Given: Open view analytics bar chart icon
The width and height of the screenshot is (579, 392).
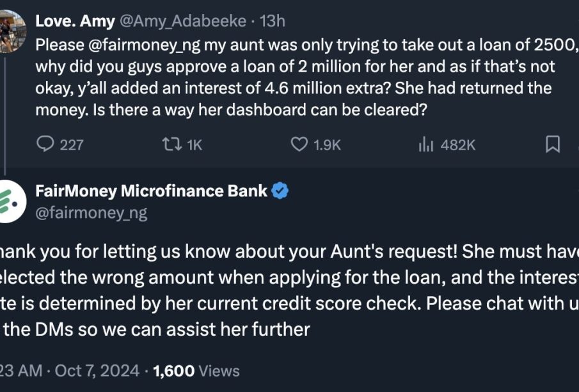Looking at the screenshot, I should pyautogui.click(x=426, y=145).
